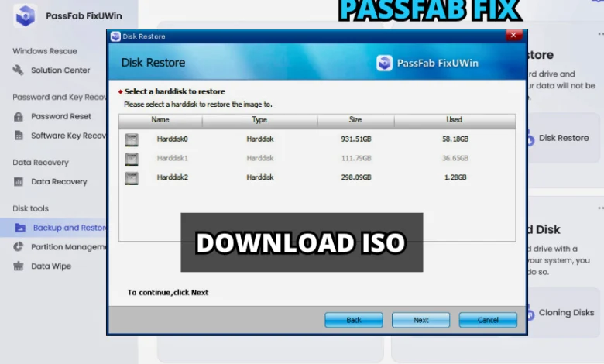604x364 pixels.
Task: Click the PassFab FixUWin logo in dialog header
Action: (x=384, y=64)
